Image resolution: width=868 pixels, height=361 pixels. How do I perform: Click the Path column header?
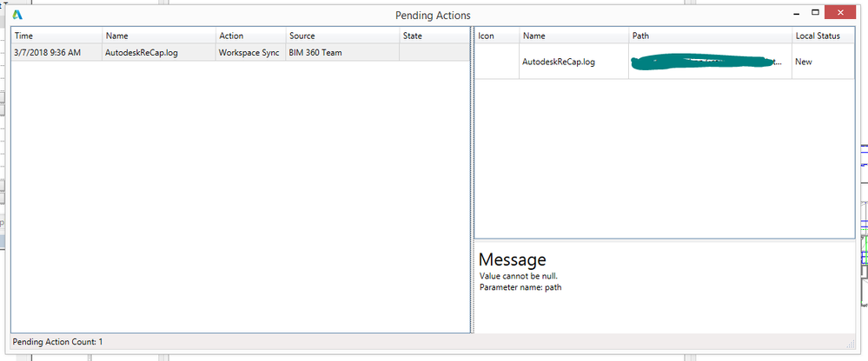(x=710, y=36)
